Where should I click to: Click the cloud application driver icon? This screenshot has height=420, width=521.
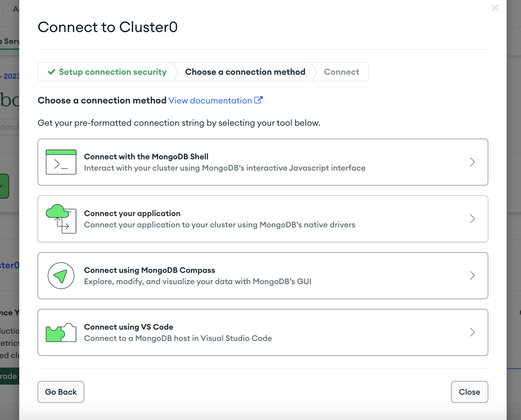61,219
